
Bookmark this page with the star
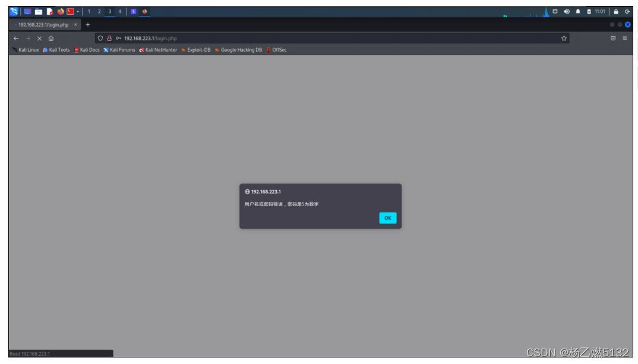(x=563, y=39)
